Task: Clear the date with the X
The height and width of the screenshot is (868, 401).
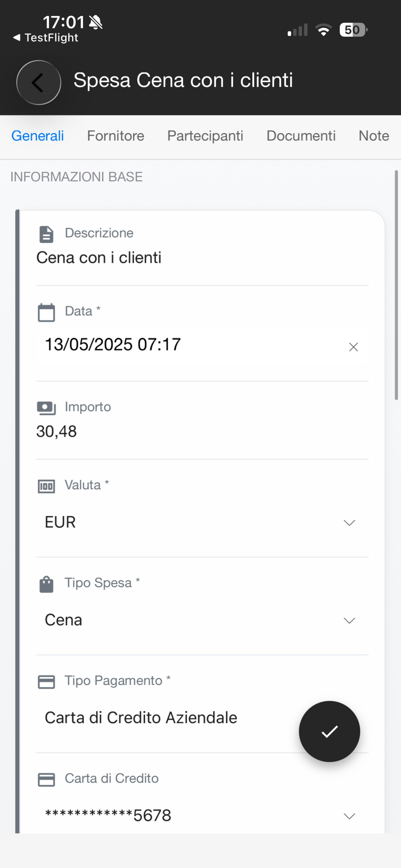Action: click(x=353, y=347)
